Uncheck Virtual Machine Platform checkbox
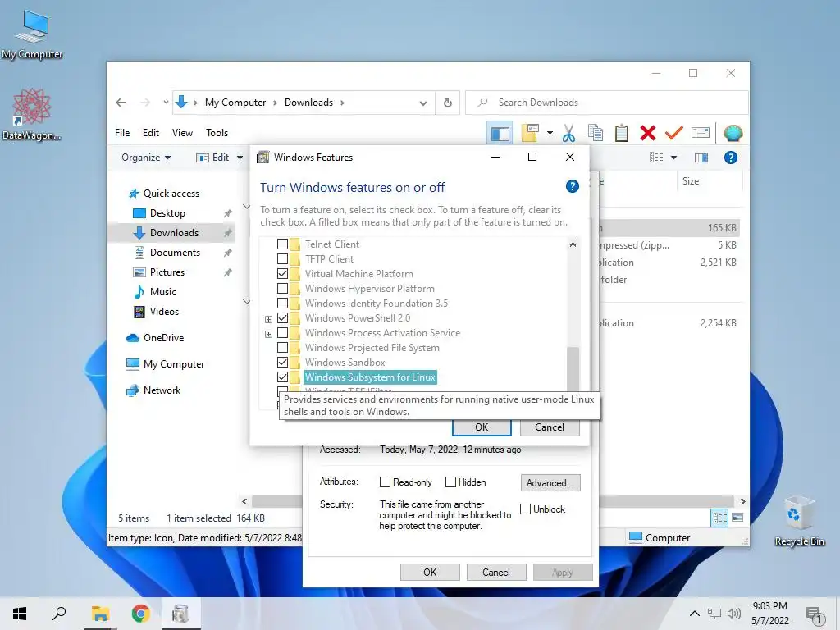840x630 pixels. [282, 274]
